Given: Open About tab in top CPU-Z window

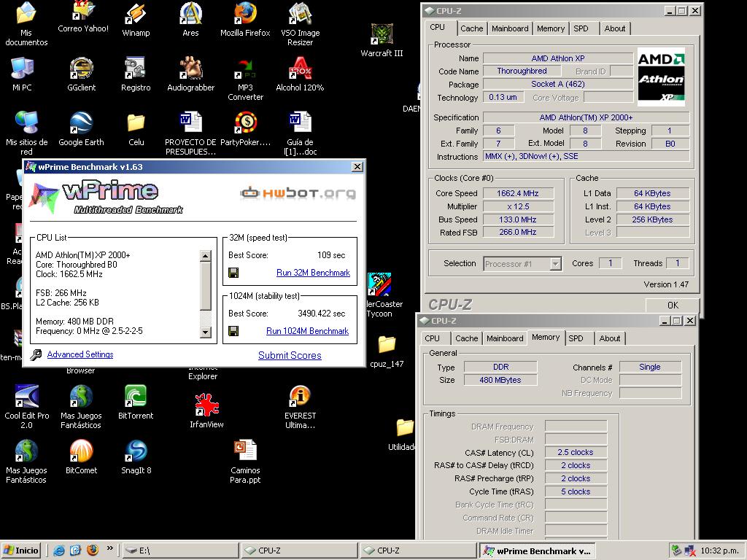Looking at the screenshot, I should (x=614, y=28).
